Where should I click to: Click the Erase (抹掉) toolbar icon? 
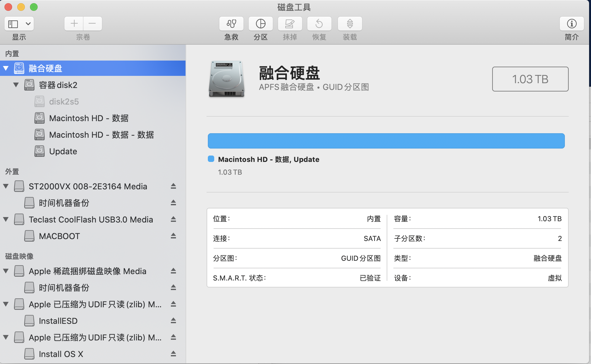[289, 24]
